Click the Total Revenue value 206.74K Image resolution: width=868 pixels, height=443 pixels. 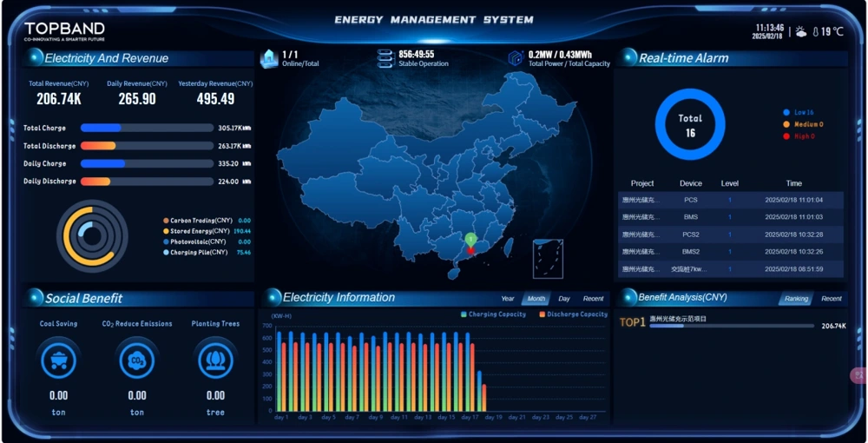(x=59, y=99)
